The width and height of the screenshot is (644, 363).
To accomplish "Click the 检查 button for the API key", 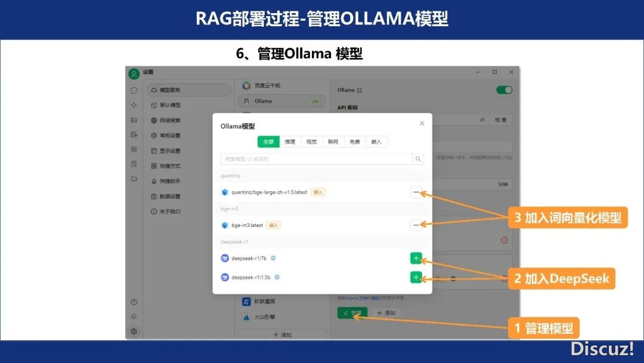I will click(501, 120).
